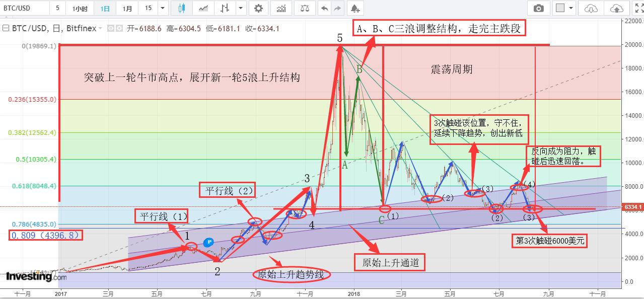Image resolution: width=644 pixels, height=299 pixels.
Task: Open the chart style dropdown arrow
Action: (x=240, y=8)
